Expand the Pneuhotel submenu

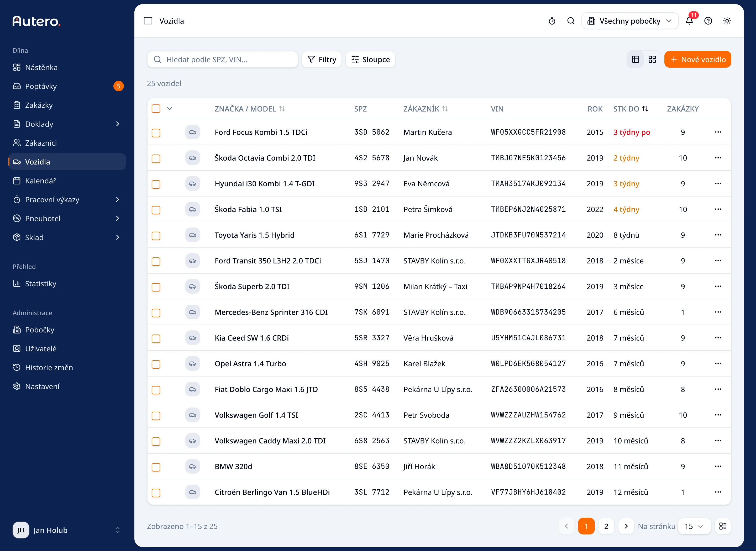[x=117, y=219]
